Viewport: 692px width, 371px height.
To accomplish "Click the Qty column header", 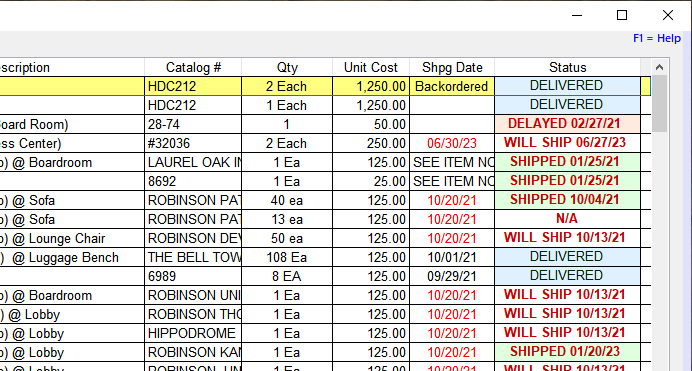I will tap(287, 67).
